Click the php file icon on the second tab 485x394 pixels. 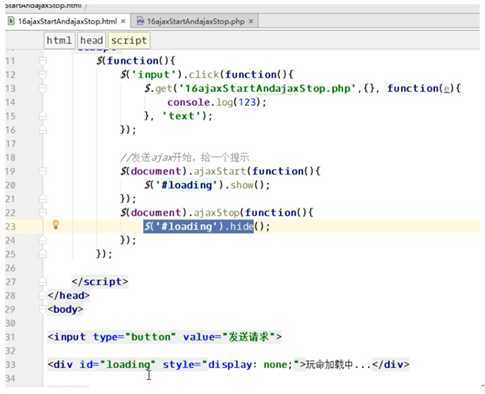pos(140,21)
